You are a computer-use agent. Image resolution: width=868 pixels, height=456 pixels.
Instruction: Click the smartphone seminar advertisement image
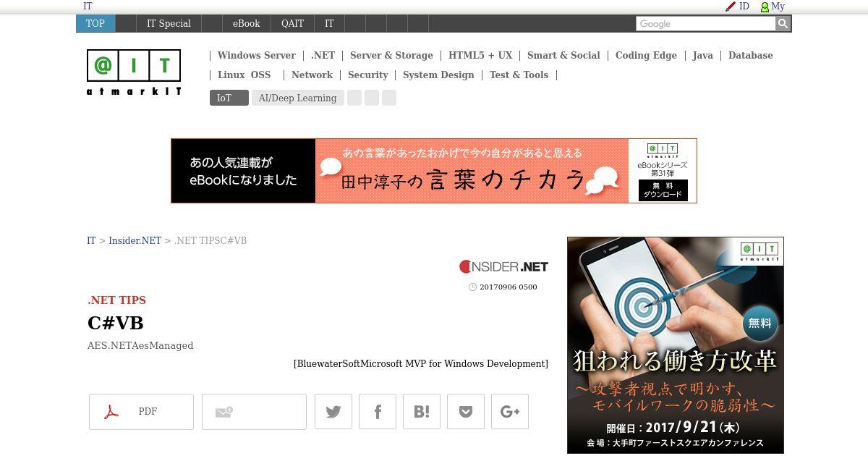point(676,345)
